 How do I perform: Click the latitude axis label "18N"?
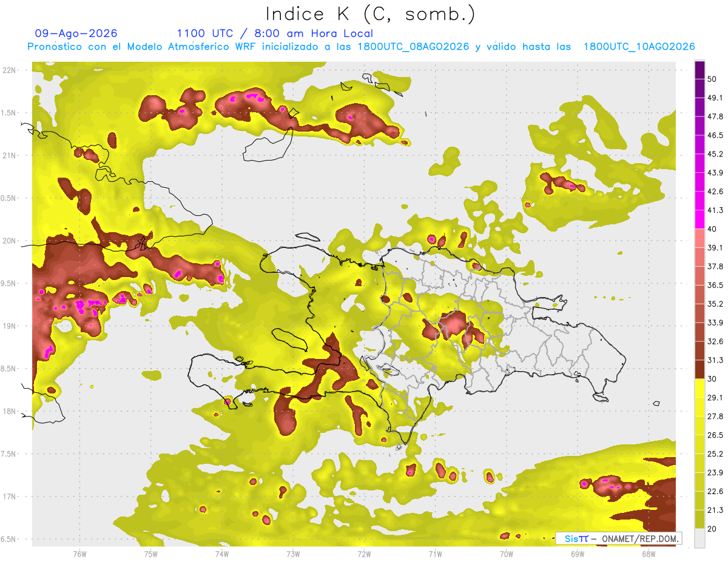coord(9,411)
